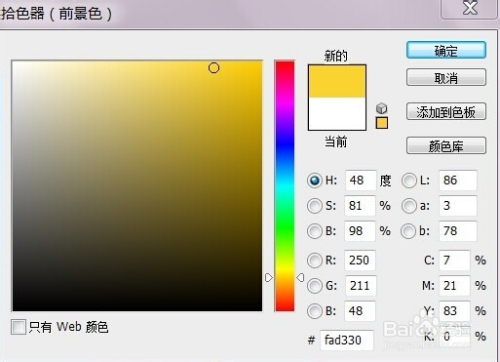500x362 pixels.
Task: Click the hex field showing fad330
Action: click(x=347, y=340)
